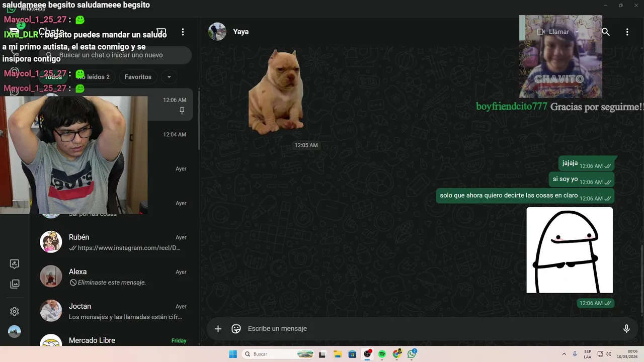This screenshot has width=644, height=362.
Task: Attach a file with the plus icon
Action: pos(218,329)
